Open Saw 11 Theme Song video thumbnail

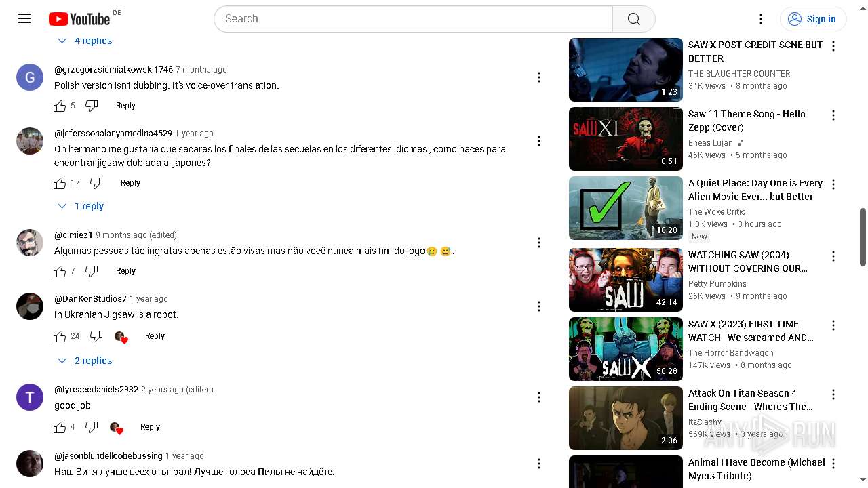coord(626,139)
